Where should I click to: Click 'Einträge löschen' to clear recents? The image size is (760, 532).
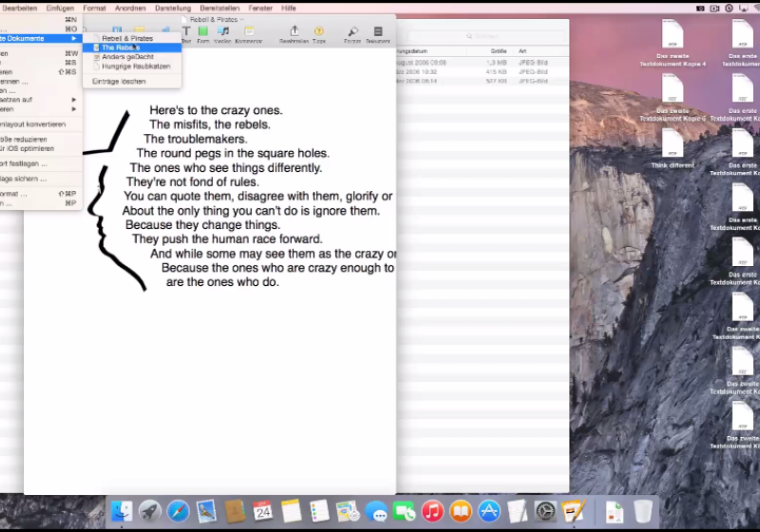[x=119, y=82]
